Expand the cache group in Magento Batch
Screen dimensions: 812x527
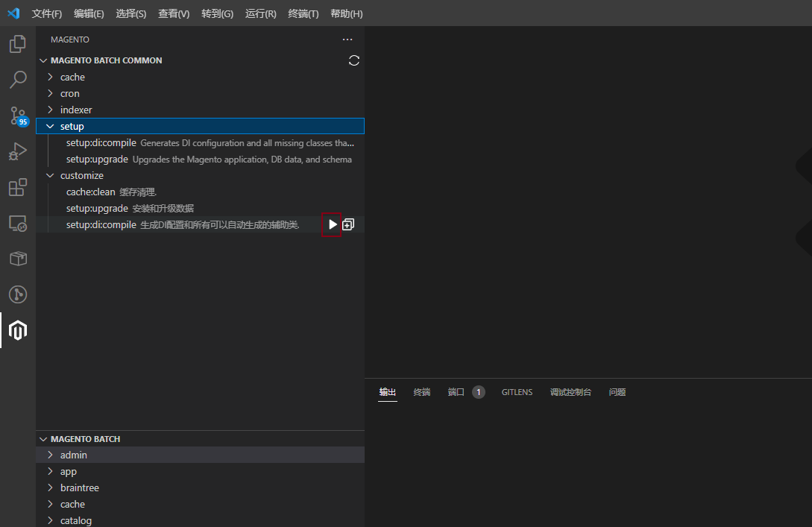click(x=50, y=504)
